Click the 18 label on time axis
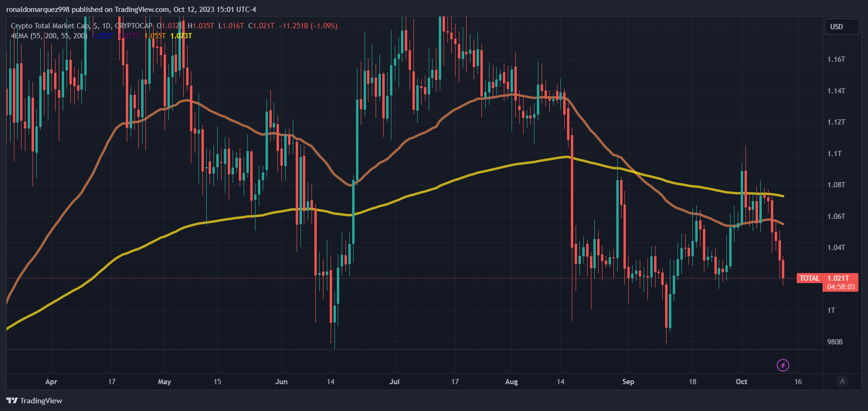868x411 pixels. pos(692,382)
